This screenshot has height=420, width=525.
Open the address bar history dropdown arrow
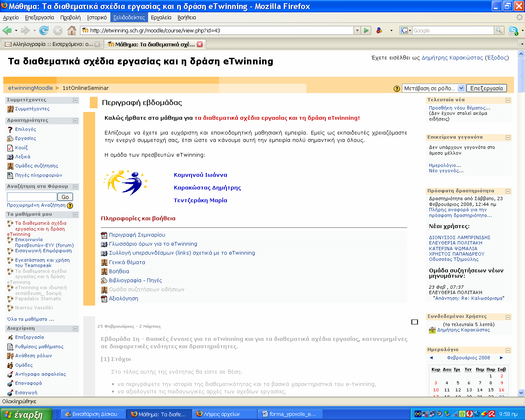pyautogui.click(x=357, y=30)
